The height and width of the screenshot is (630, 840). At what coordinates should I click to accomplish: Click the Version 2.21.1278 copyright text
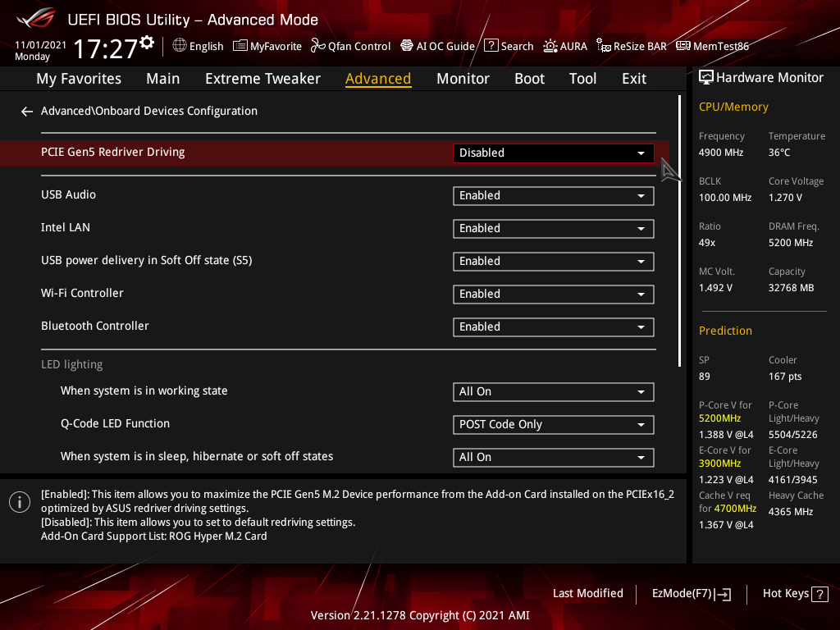pyautogui.click(x=420, y=615)
